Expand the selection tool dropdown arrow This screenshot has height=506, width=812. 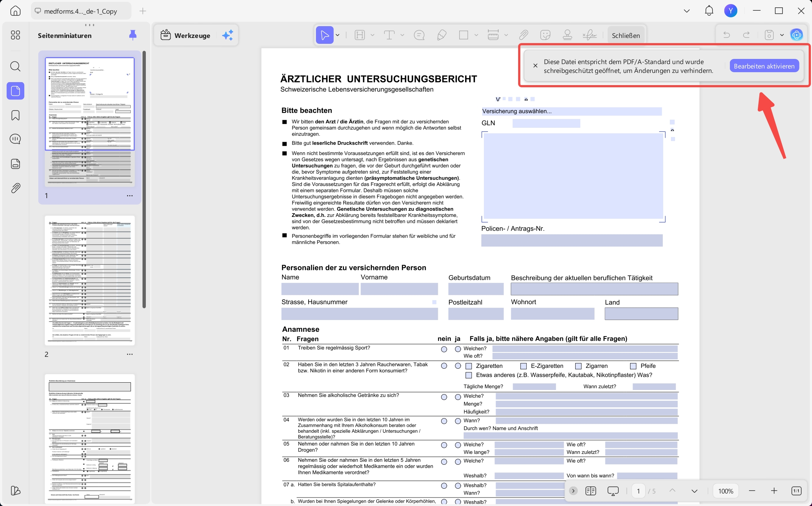pos(338,35)
